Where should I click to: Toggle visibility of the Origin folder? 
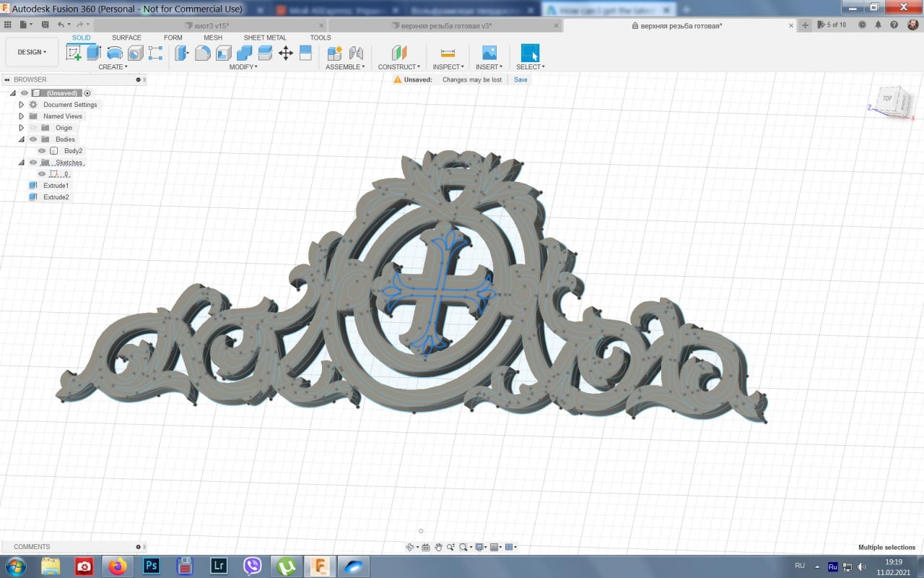tap(33, 128)
